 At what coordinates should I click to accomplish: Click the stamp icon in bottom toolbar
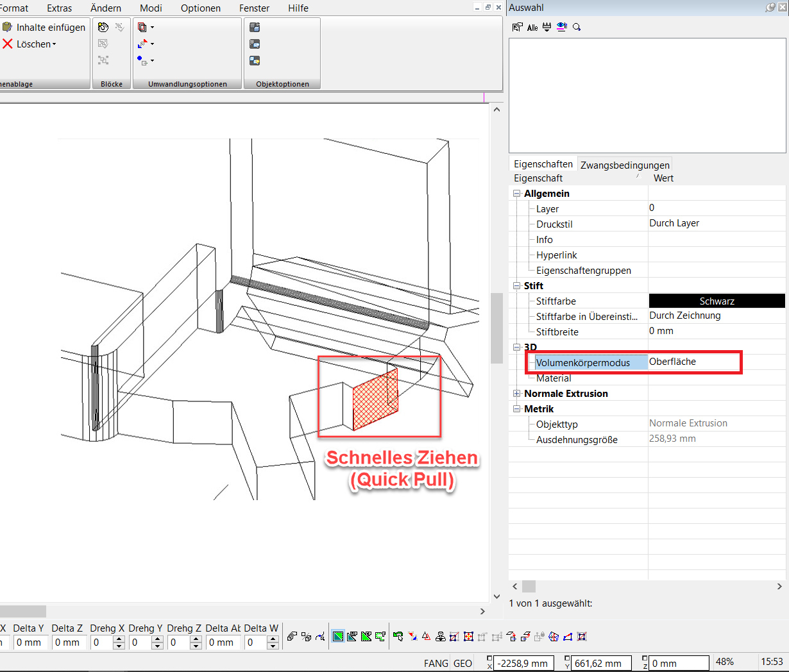click(x=440, y=636)
